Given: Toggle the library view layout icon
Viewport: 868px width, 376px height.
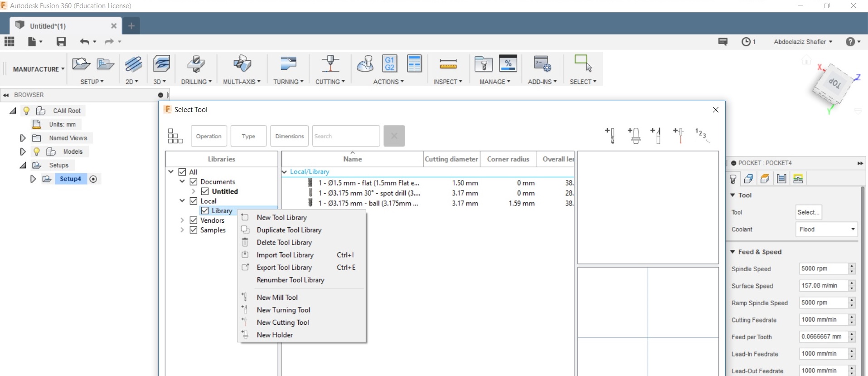Looking at the screenshot, I should pos(175,136).
